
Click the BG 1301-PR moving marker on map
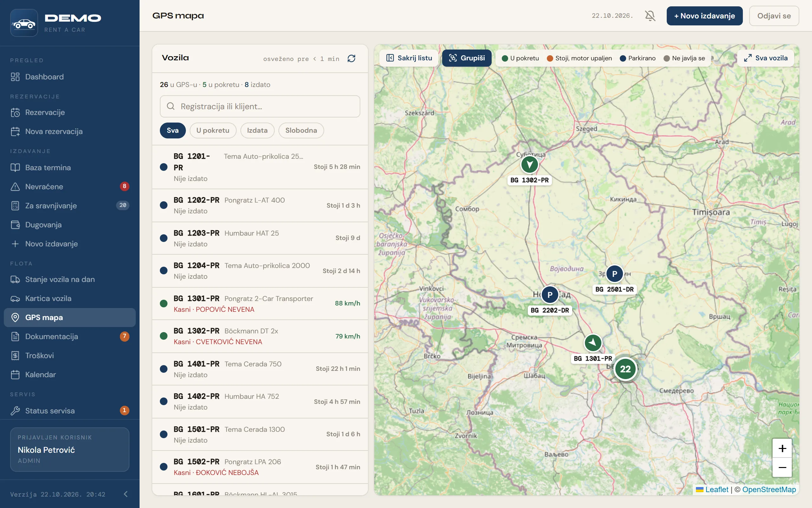pyautogui.click(x=593, y=343)
